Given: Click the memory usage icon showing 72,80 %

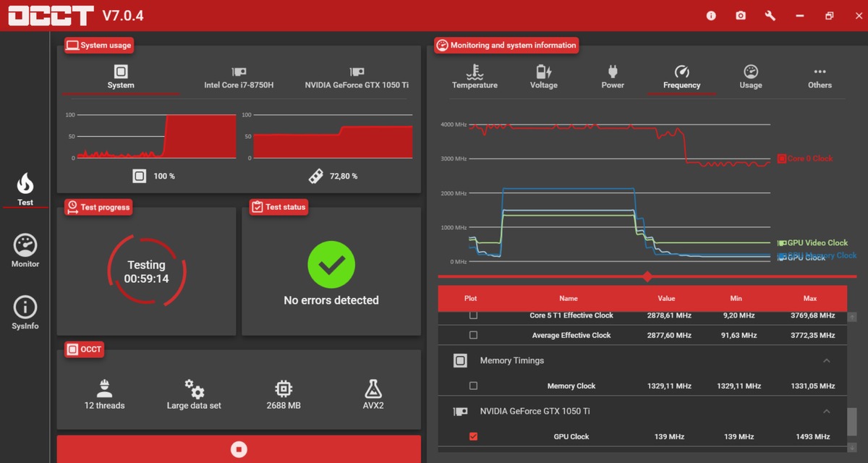Looking at the screenshot, I should pyautogui.click(x=315, y=176).
